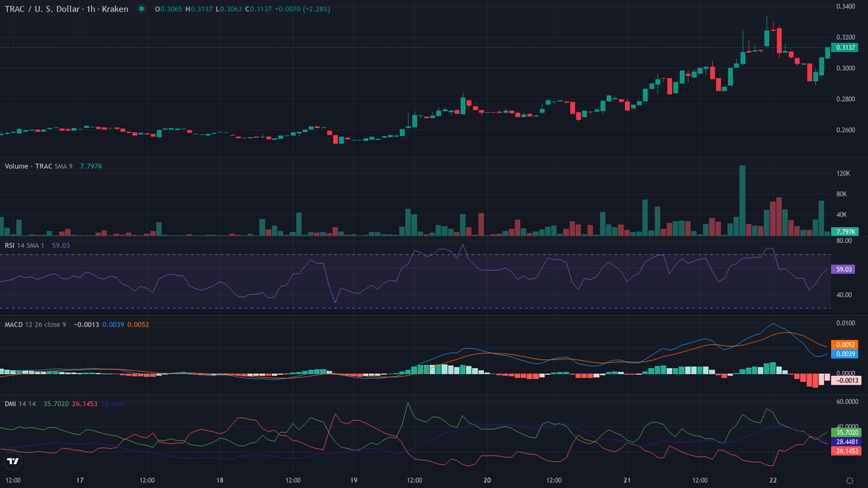Click the green market status dot

point(141,9)
